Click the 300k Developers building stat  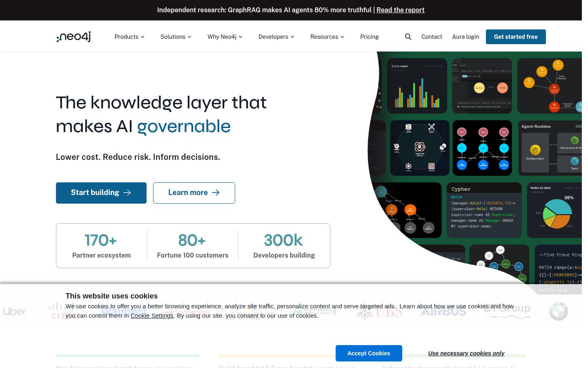284,246
